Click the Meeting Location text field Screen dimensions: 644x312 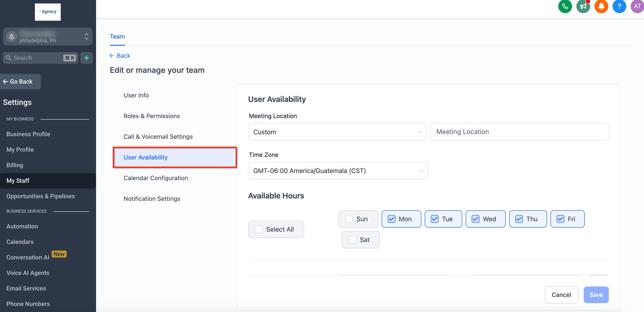(519, 132)
